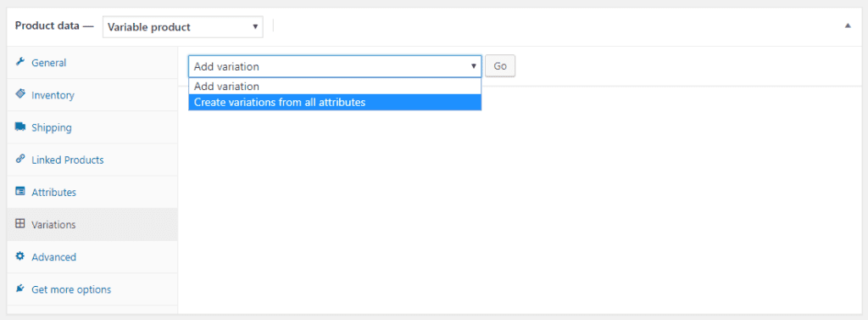Click the Shipping truck icon
This screenshot has height=320, width=868.
click(x=20, y=127)
